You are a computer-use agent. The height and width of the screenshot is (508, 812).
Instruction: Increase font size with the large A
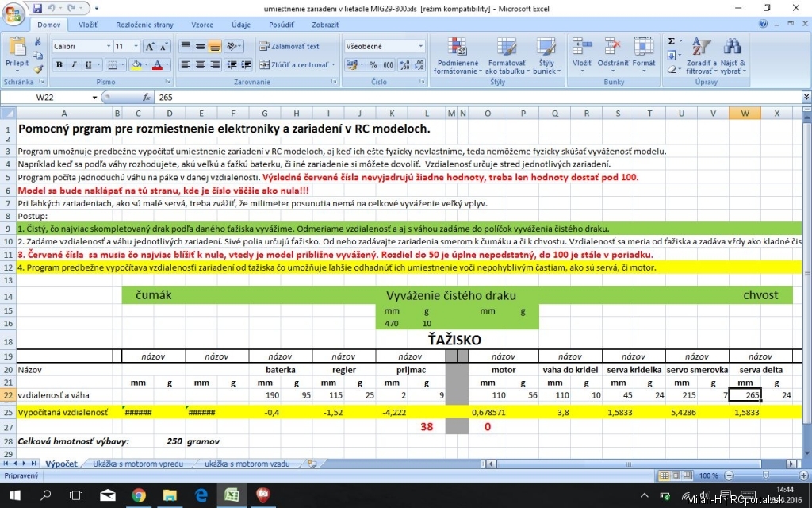[x=149, y=47]
